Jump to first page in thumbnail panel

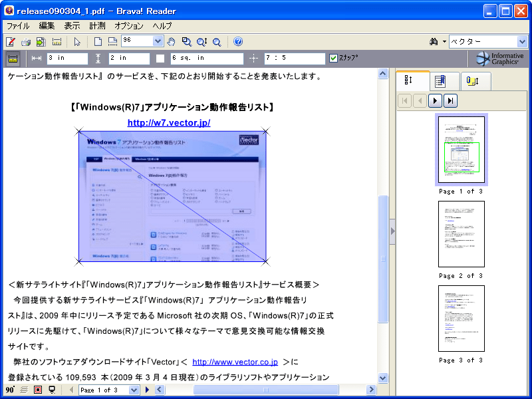click(404, 101)
